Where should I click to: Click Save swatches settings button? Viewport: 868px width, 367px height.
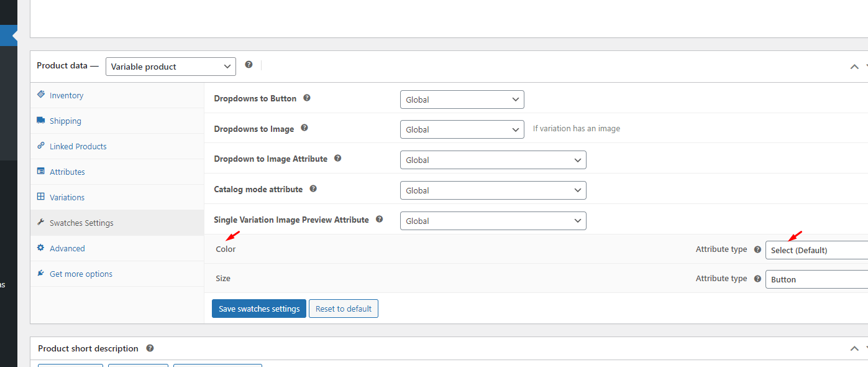coord(259,309)
